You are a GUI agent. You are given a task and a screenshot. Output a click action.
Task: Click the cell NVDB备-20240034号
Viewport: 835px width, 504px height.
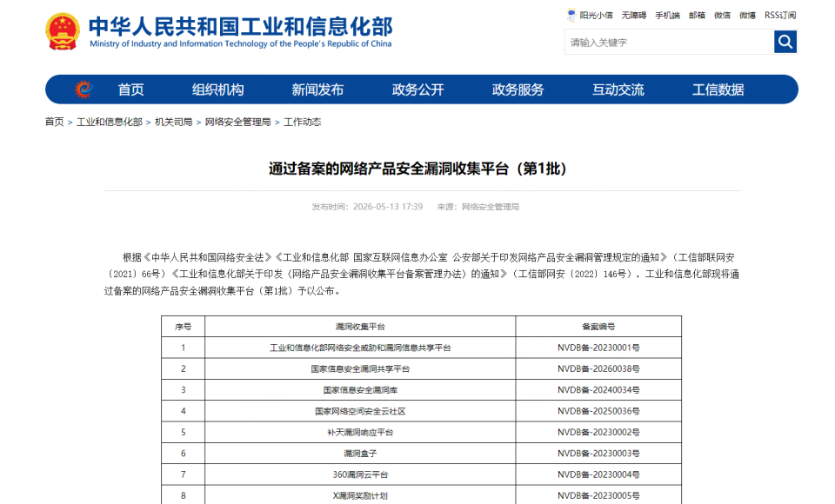point(598,390)
